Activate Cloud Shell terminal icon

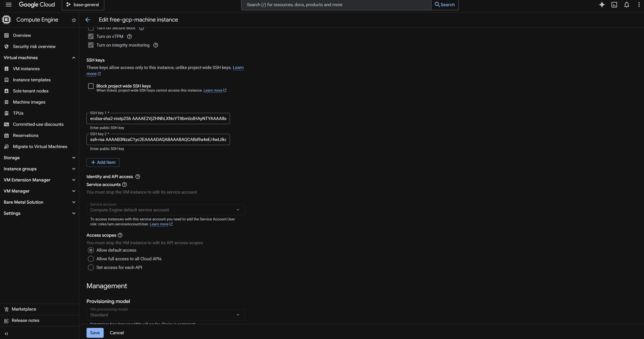(x=614, y=5)
